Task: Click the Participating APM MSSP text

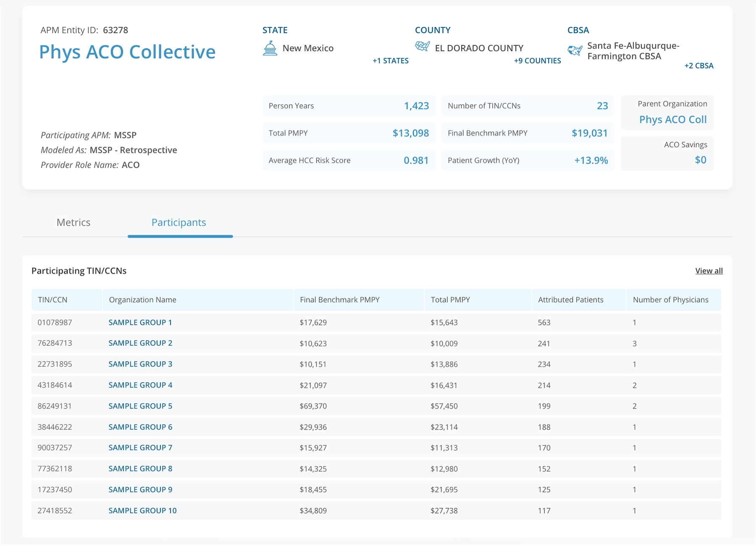Action: point(89,135)
